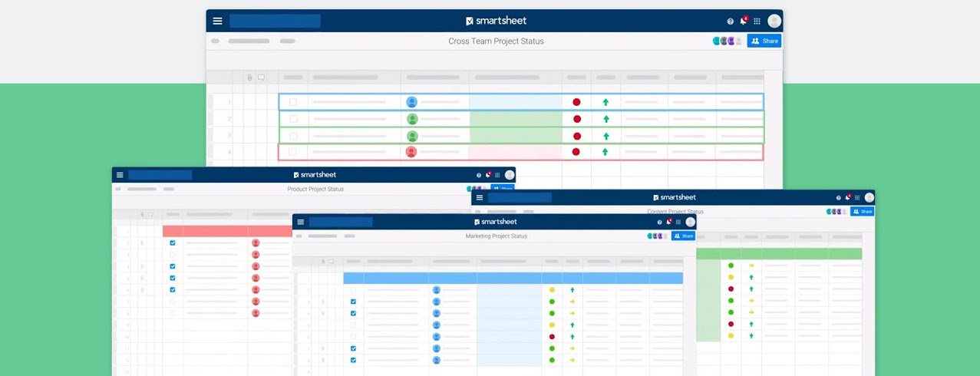Click the help icon in Content Project Status window
Viewport: 980px width, 376px height.
(838, 198)
